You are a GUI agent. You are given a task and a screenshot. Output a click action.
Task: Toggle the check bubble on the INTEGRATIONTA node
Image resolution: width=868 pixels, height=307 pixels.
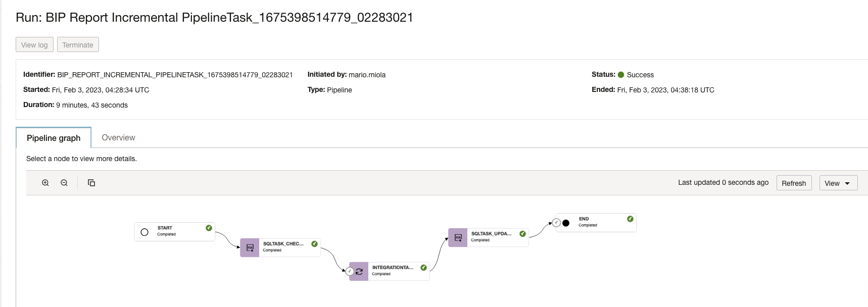tap(350, 271)
